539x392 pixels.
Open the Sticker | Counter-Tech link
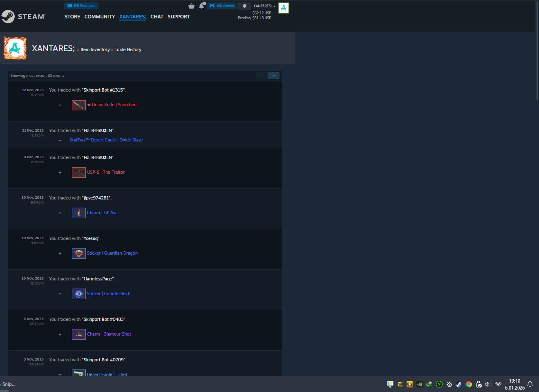click(109, 293)
